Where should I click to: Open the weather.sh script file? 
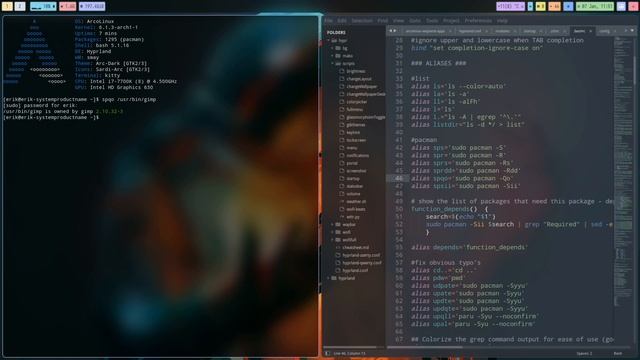[x=356, y=202]
